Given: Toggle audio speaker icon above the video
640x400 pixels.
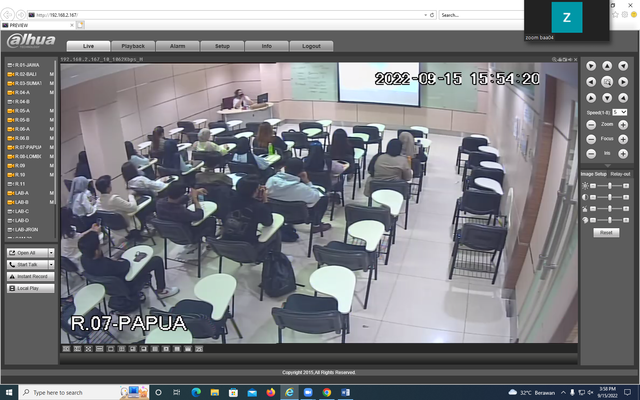Looking at the screenshot, I should pyautogui.click(x=570, y=60).
